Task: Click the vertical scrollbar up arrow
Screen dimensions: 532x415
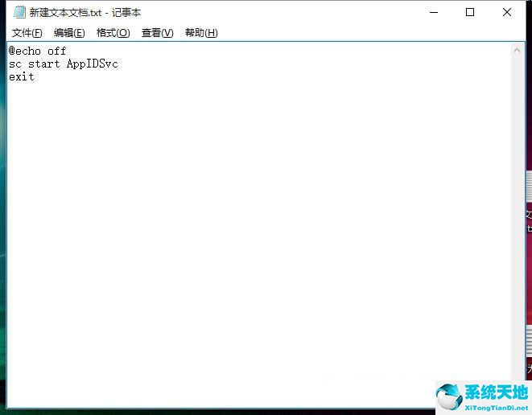Action: [x=518, y=51]
